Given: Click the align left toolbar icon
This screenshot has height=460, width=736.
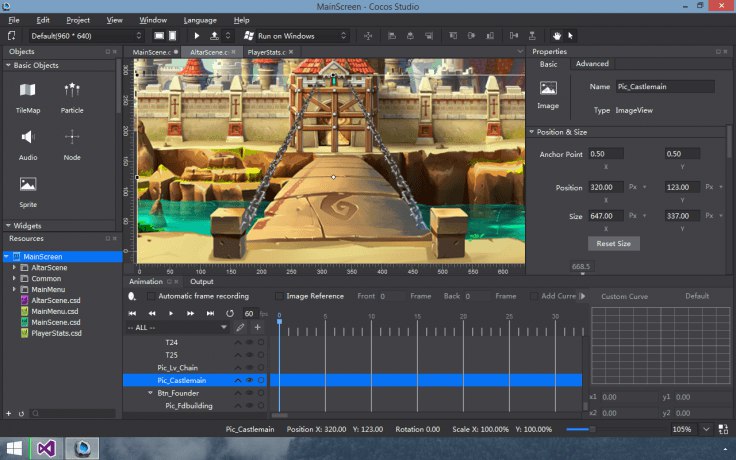Looking at the screenshot, I should click(x=392, y=36).
